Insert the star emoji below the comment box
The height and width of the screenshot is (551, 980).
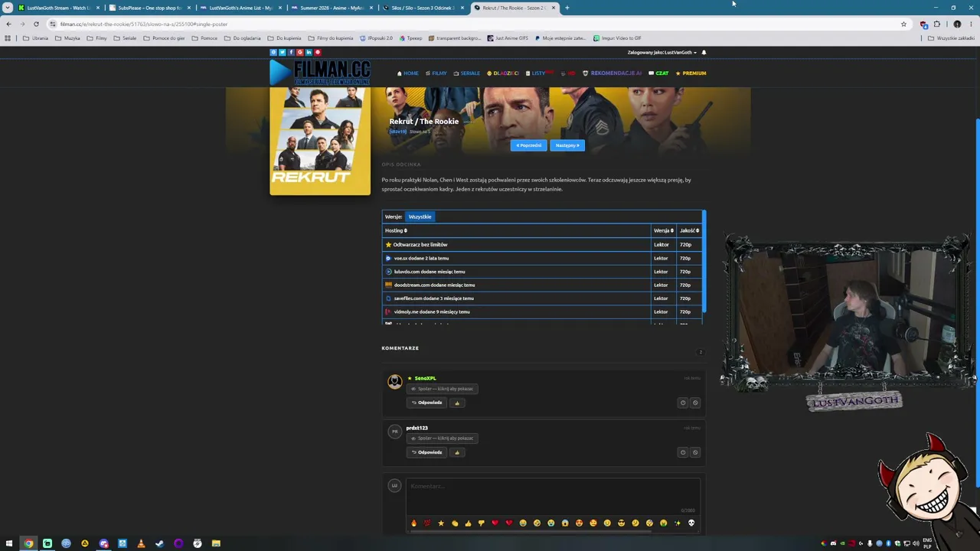point(441,523)
